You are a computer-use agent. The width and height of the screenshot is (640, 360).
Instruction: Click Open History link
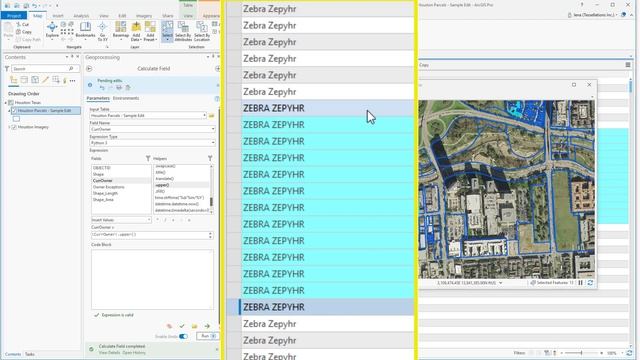click(134, 353)
